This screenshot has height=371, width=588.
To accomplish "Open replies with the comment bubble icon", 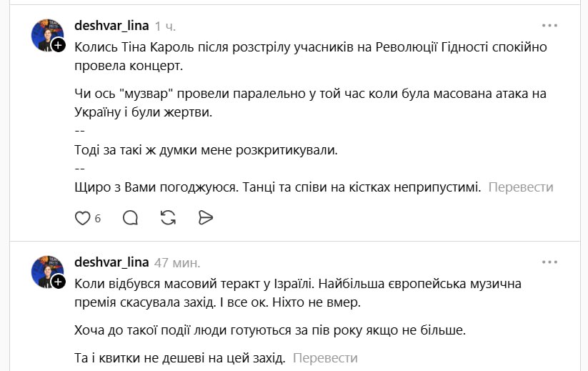I will pyautogui.click(x=130, y=218).
